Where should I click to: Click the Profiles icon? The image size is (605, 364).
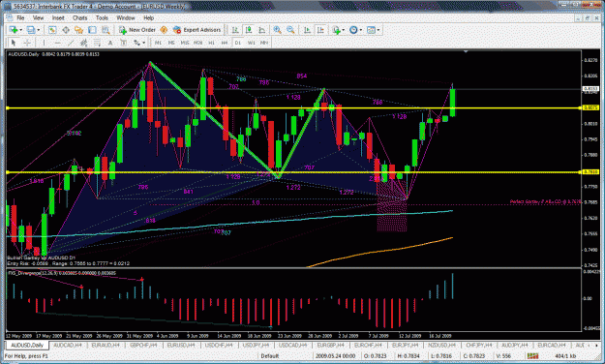[31, 30]
